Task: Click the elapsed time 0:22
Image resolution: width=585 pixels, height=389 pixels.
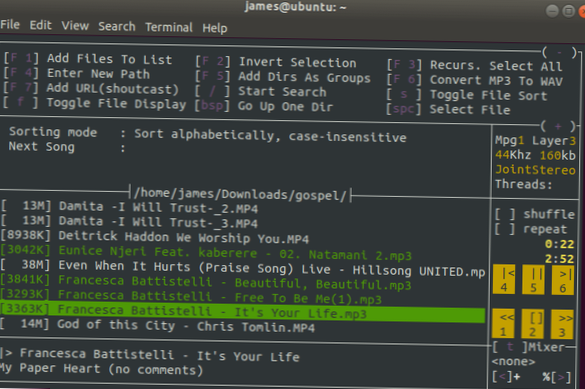Action: [559, 244]
